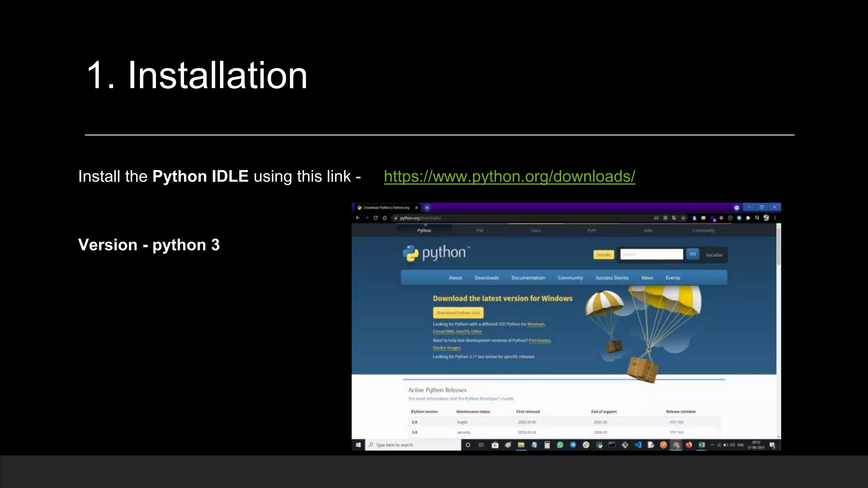Reload the page with the refresh icon
The height and width of the screenshot is (488, 868).
[376, 218]
